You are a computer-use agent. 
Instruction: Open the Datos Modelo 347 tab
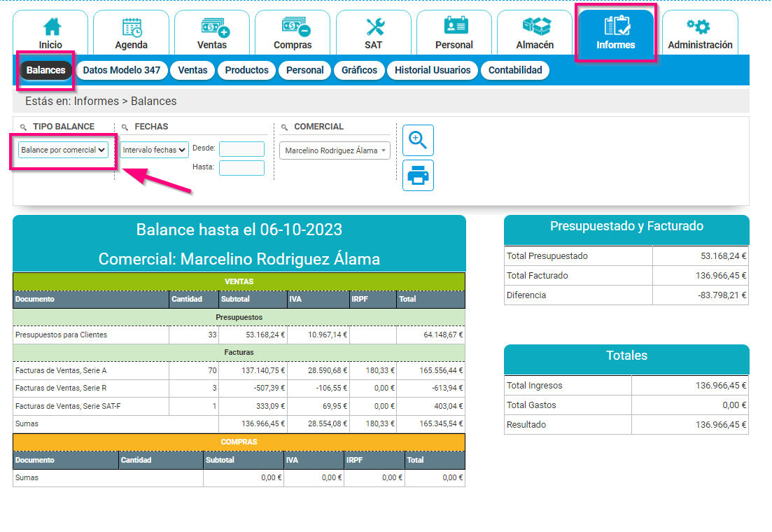tap(122, 70)
